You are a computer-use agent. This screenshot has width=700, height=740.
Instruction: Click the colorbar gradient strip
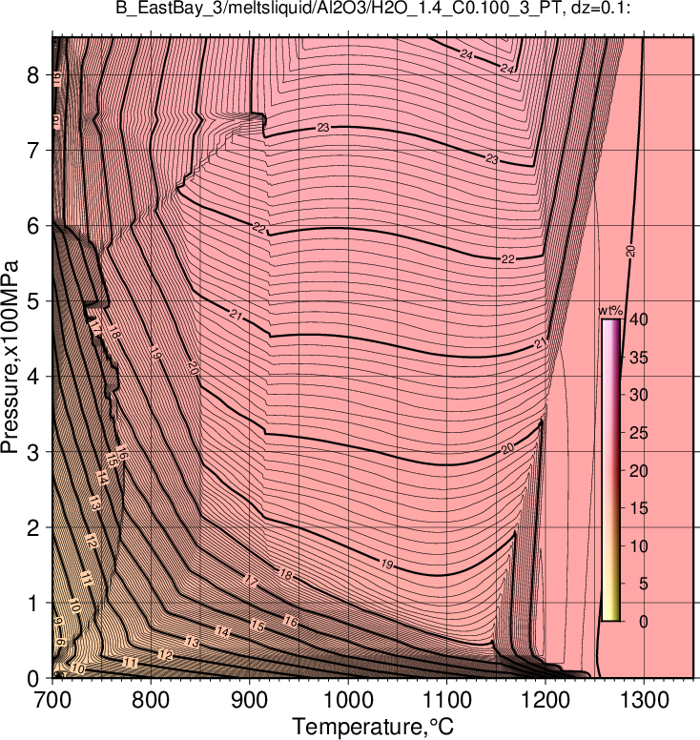tap(610, 470)
